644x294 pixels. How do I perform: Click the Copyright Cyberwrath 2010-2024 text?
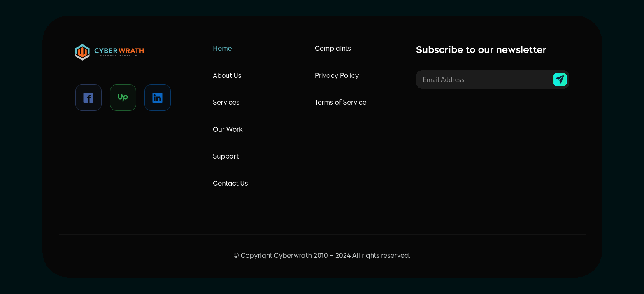click(322, 255)
